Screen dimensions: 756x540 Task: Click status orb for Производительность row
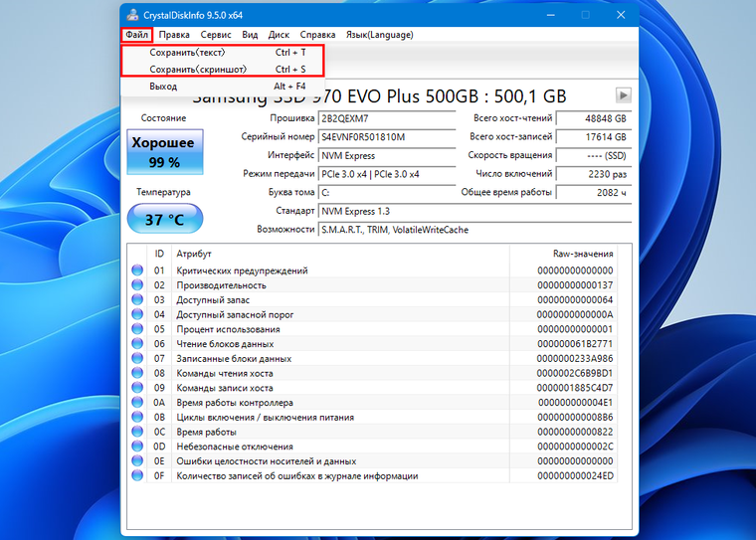(x=137, y=285)
